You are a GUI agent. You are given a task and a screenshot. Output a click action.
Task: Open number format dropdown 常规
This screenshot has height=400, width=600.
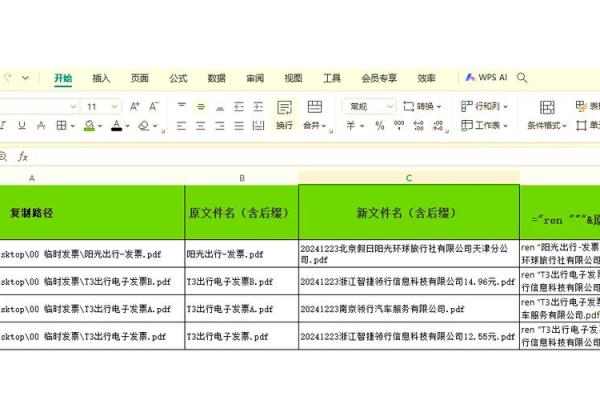[369, 106]
